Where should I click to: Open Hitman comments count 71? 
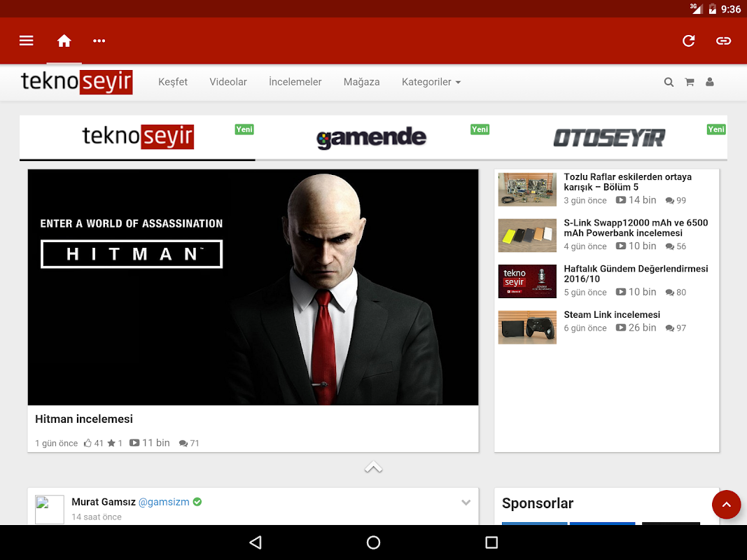coord(189,443)
